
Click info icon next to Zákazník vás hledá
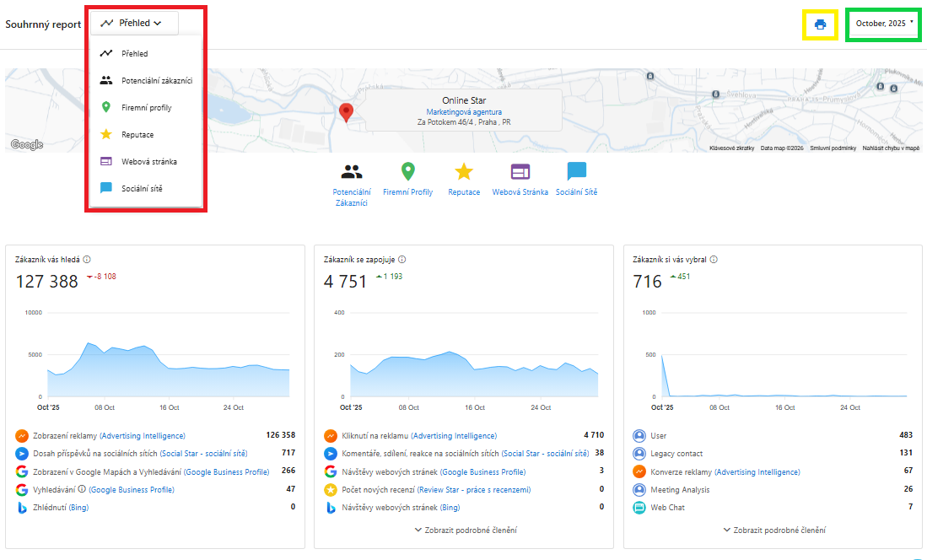click(87, 260)
